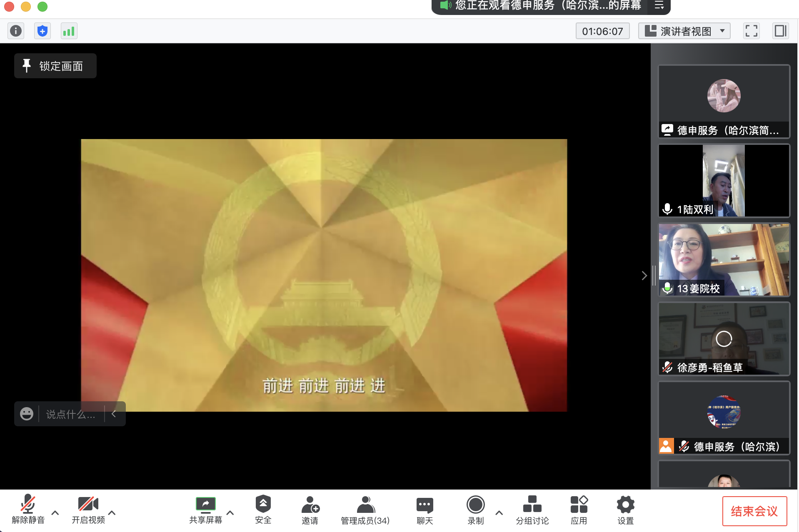Expand share options next to 共享屏幕

(x=230, y=513)
